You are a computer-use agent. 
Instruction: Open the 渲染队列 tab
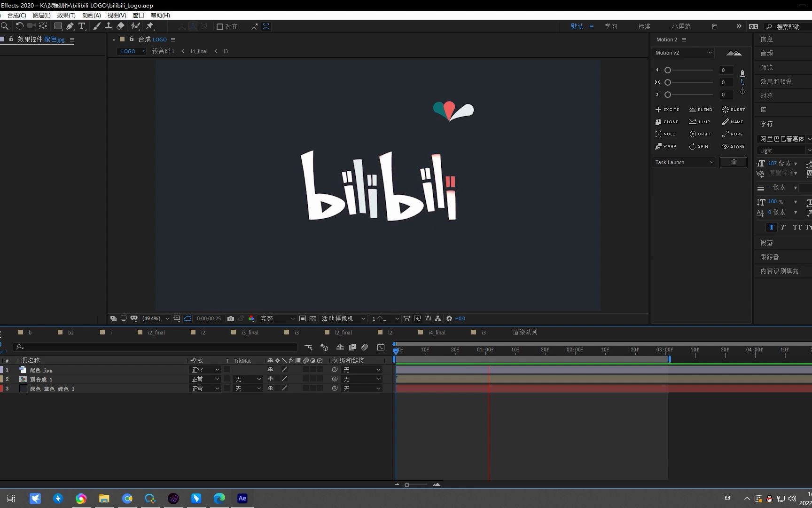pyautogui.click(x=525, y=332)
